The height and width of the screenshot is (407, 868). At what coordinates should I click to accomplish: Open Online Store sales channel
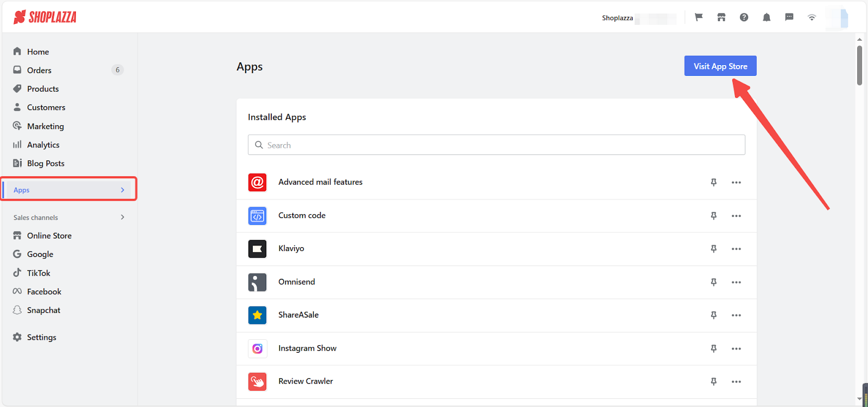coord(49,236)
